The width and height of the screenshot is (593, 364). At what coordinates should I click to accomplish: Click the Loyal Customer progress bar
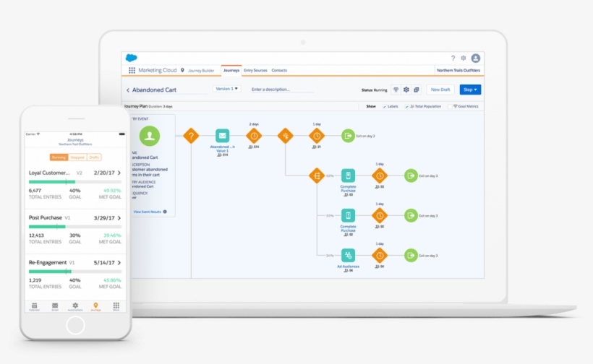75,181
